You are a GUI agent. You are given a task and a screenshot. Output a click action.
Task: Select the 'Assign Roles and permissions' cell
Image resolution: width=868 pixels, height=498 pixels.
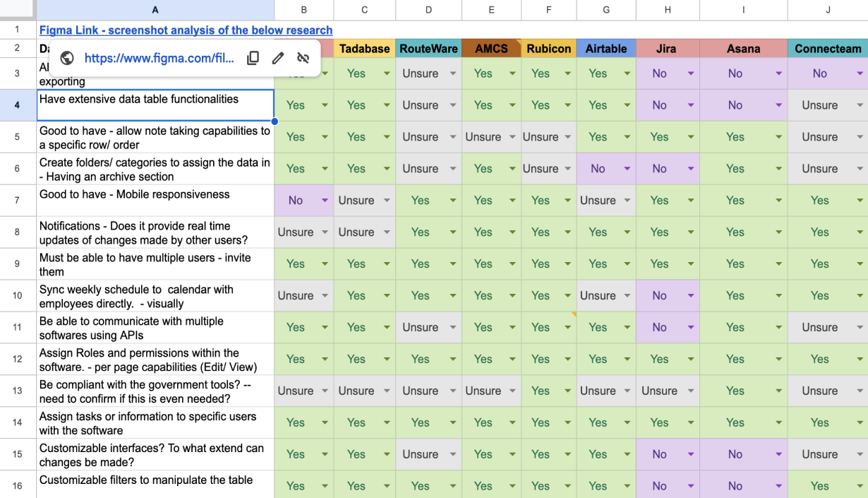pyautogui.click(x=155, y=359)
